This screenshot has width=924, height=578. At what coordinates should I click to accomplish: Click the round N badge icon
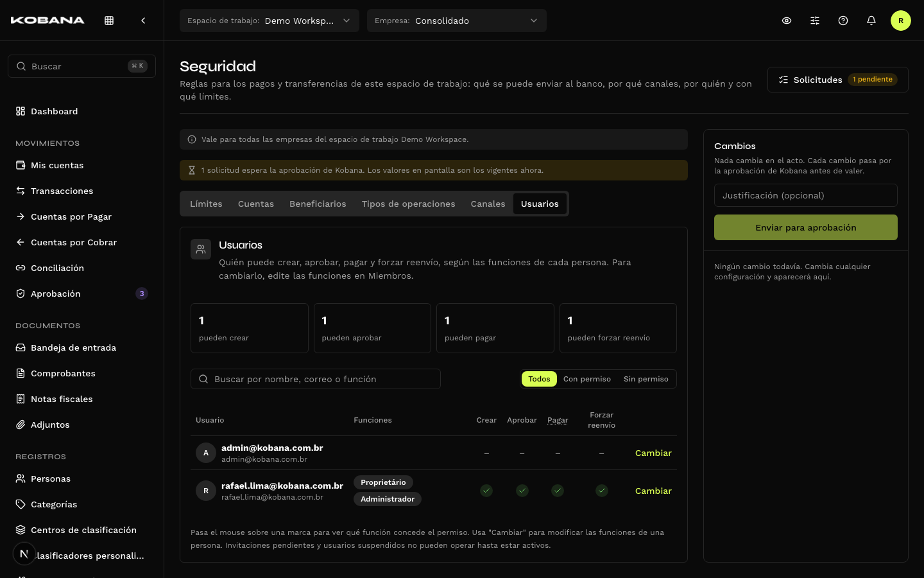[x=24, y=554]
